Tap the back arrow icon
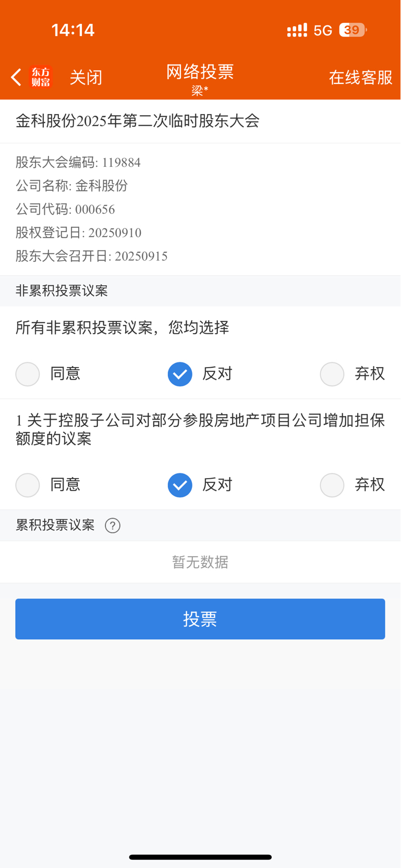The image size is (401, 868). point(16,77)
